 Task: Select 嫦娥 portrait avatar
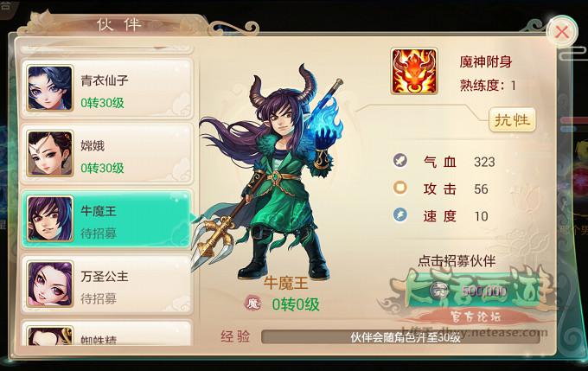(50, 153)
